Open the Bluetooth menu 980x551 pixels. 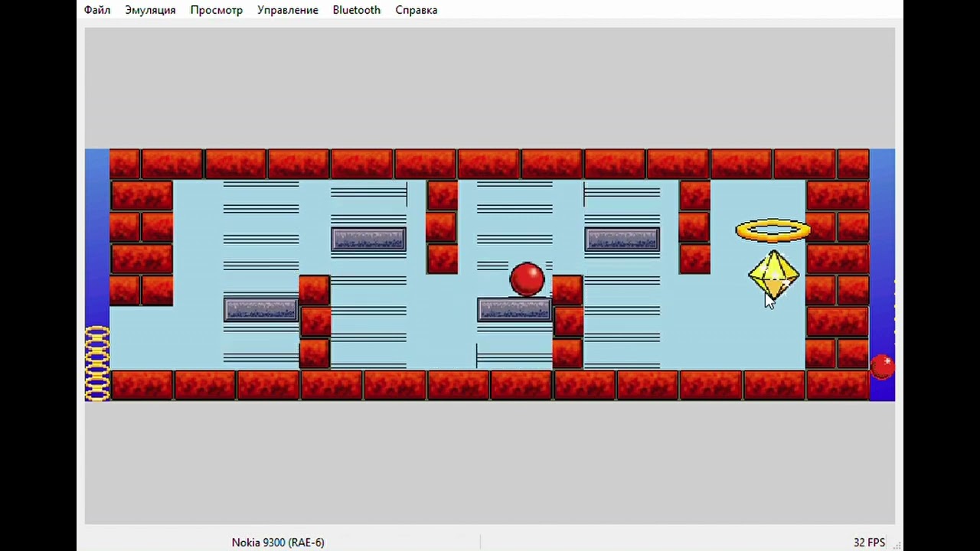click(357, 10)
